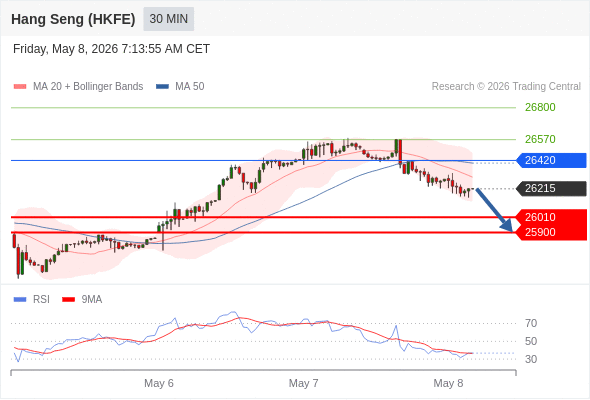Click the May 8 date axis label
The width and height of the screenshot is (590, 400).
[448, 383]
